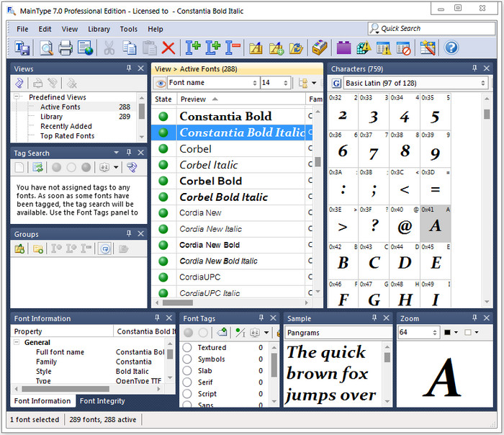The height and width of the screenshot is (435, 504).
Task: Pin the Characters panel
Action: pyautogui.click(x=474, y=68)
